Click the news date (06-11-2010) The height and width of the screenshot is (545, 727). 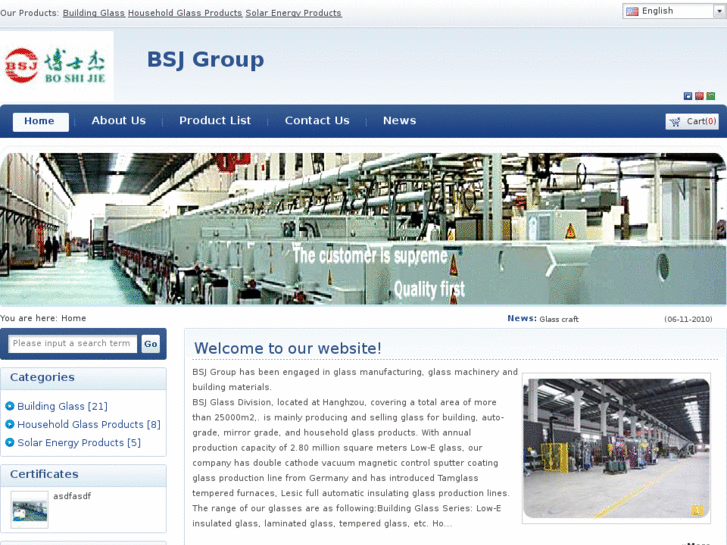tap(688, 319)
